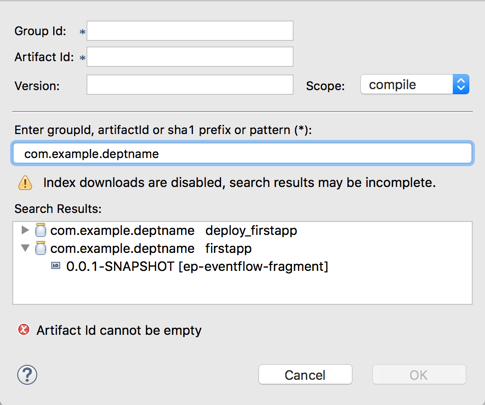Select the com.example.deptname firstapp result
Screen dimensions: 485x405
151,249
